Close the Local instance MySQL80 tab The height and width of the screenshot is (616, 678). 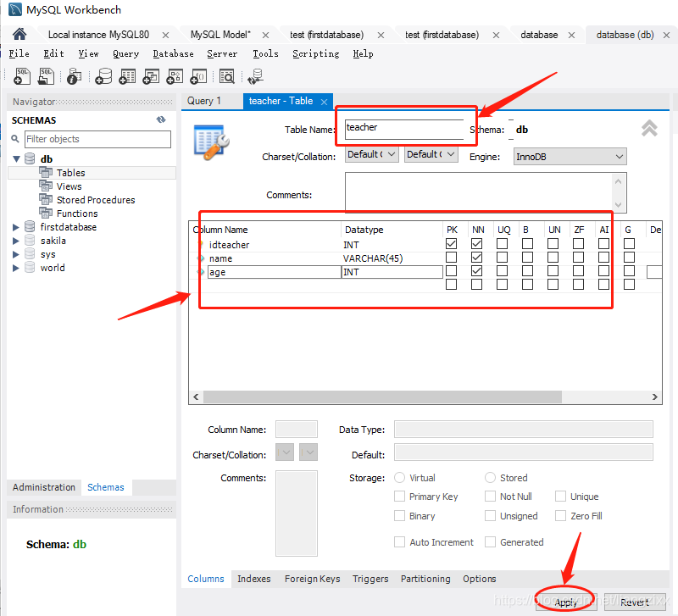pyautogui.click(x=165, y=35)
